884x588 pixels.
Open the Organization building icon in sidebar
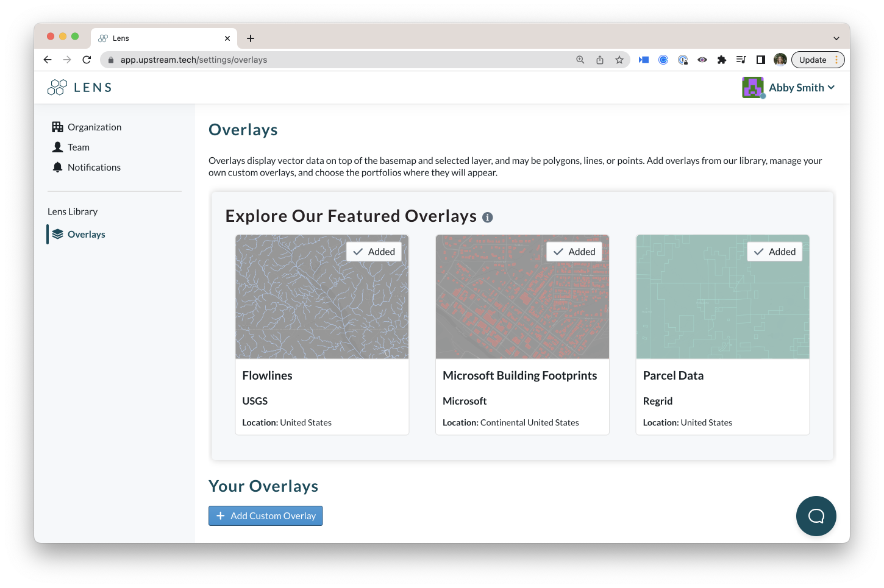(57, 127)
